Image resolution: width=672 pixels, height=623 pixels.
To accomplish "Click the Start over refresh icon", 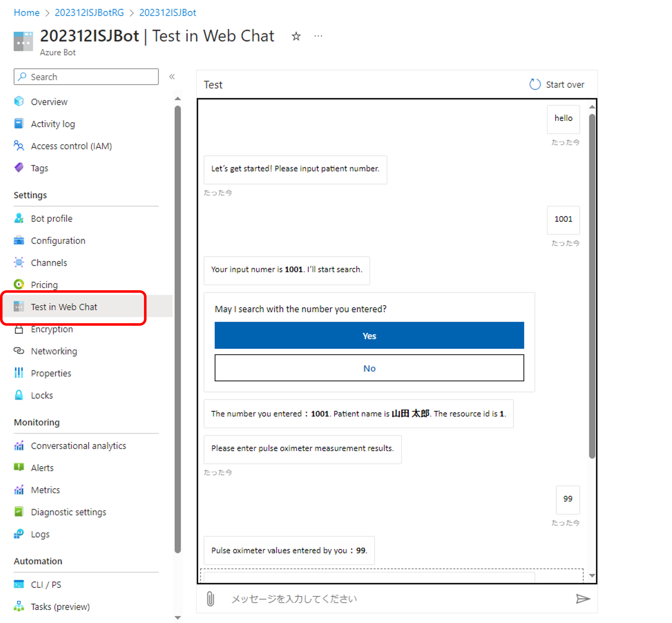I will click(535, 84).
